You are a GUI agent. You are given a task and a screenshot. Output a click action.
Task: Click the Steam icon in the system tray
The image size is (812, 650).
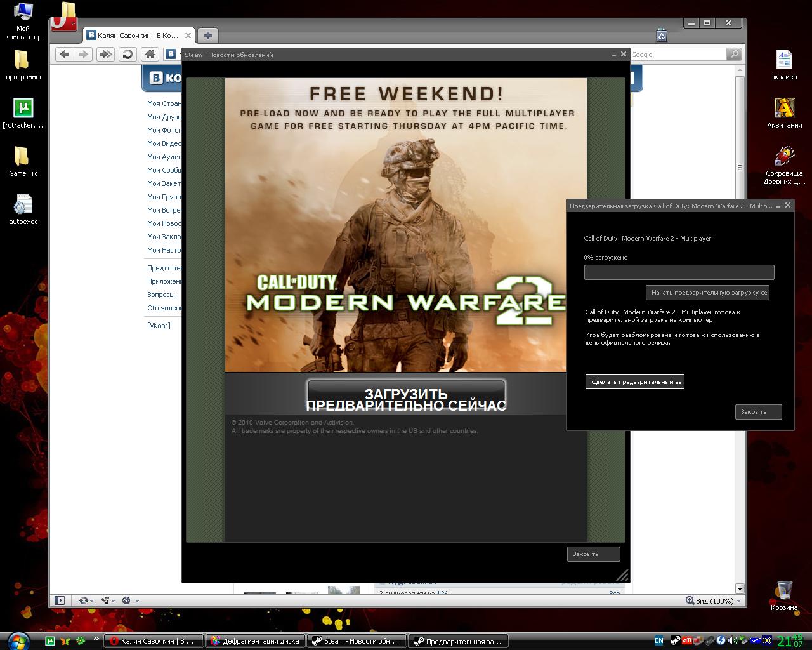(676, 641)
